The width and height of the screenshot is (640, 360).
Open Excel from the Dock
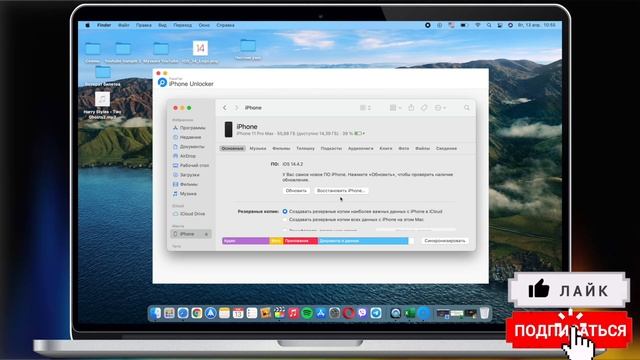[409, 313]
